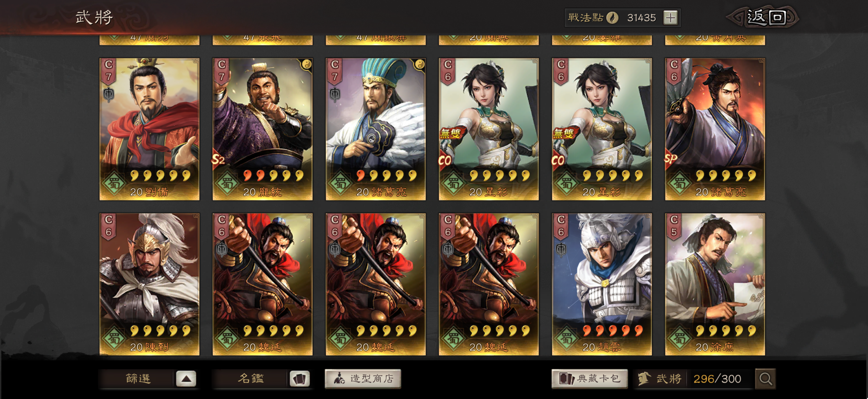Select the SP 諸葛亮 card
868x399 pixels.
tap(715, 129)
